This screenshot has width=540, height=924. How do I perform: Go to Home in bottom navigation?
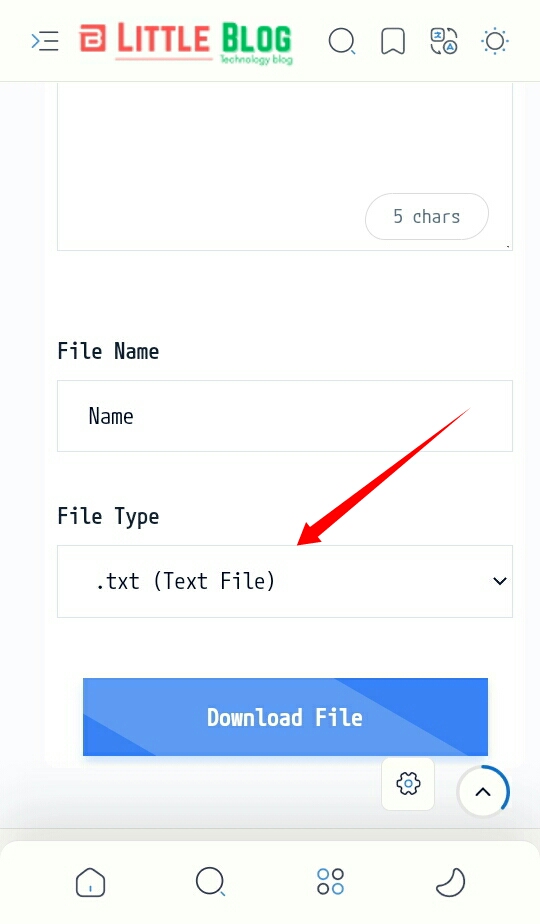coord(90,882)
